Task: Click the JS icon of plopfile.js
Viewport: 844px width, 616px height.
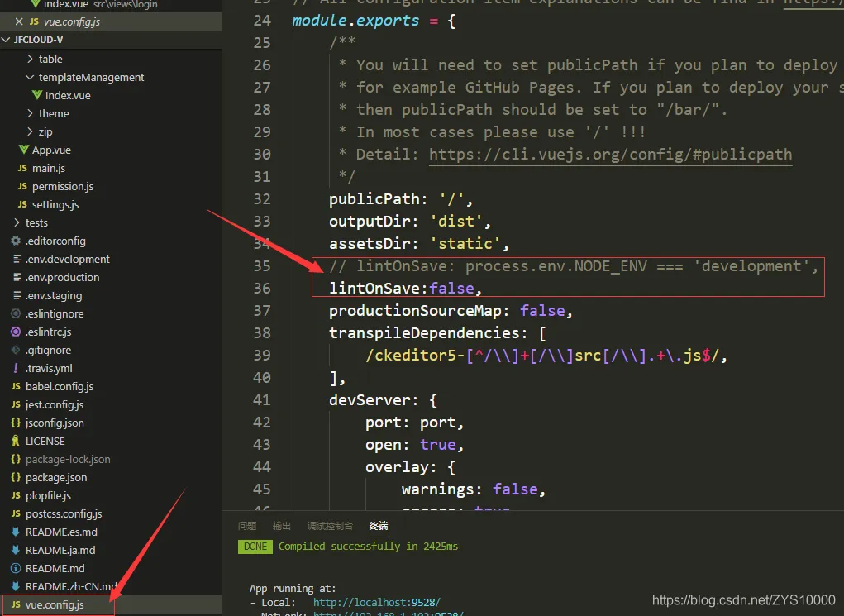Action: 16,495
